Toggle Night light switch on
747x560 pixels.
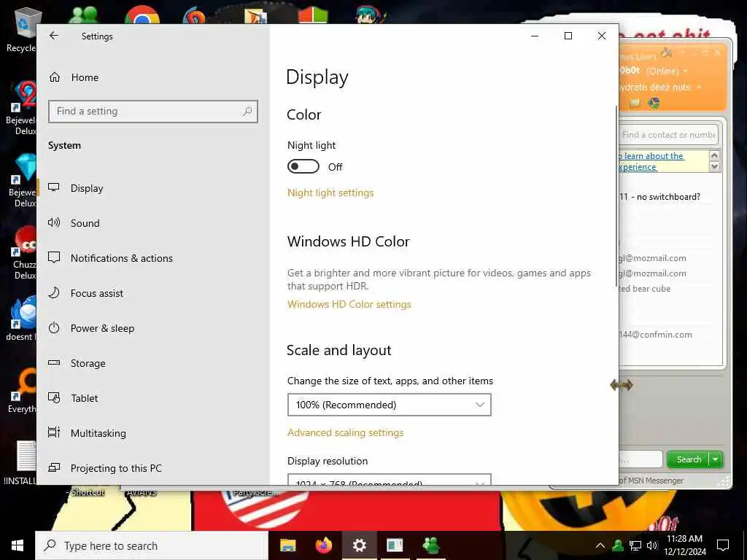click(x=303, y=166)
